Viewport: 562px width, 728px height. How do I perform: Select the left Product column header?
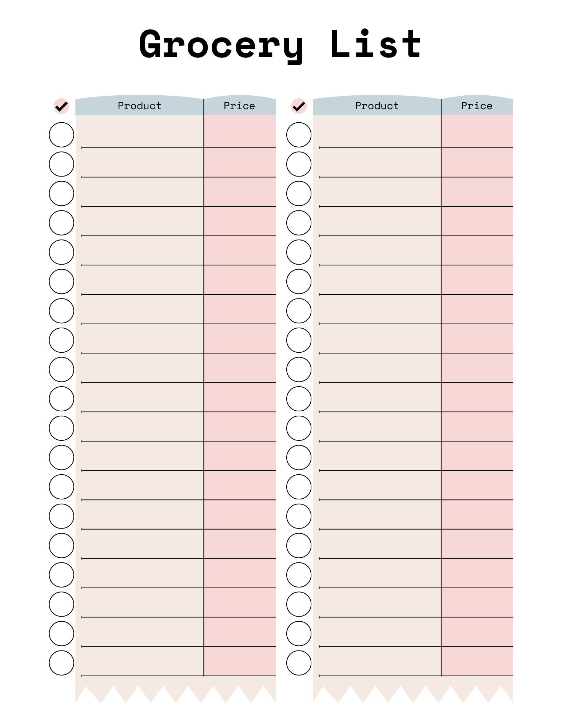[139, 106]
